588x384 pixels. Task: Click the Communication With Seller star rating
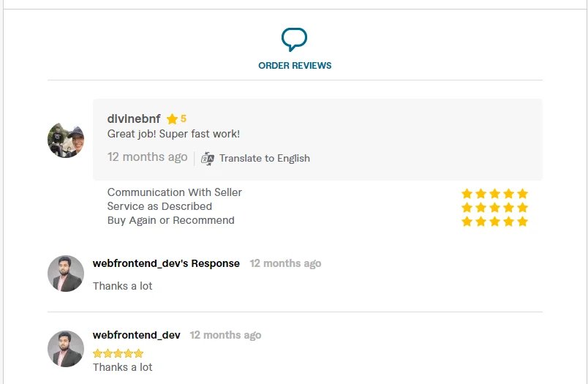coord(494,194)
